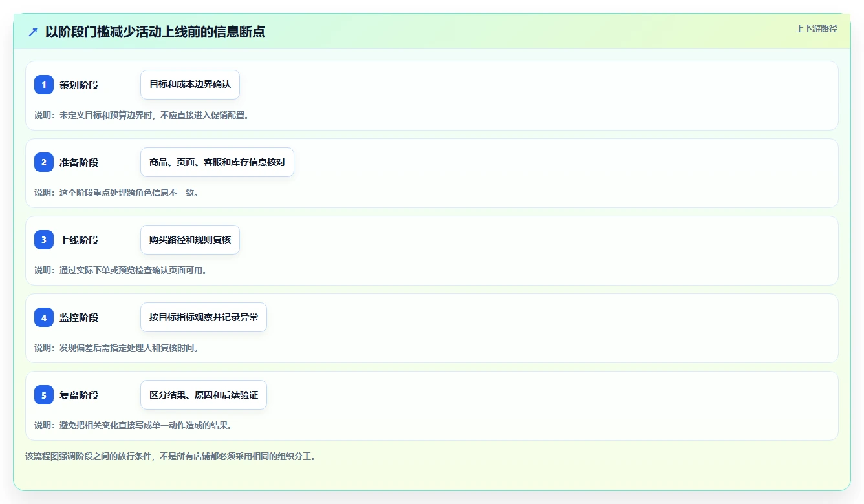Click the 区分结果、原因和后续验证 chip

point(204,395)
